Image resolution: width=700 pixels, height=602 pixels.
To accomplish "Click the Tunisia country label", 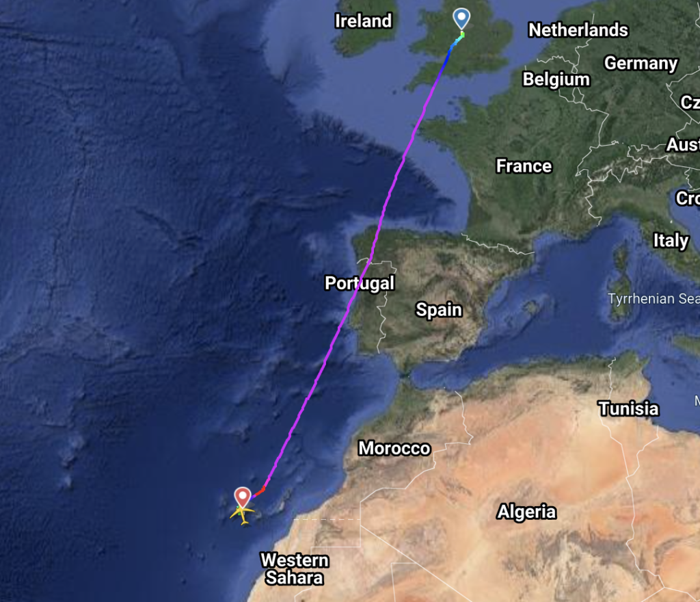I will pos(629,408).
